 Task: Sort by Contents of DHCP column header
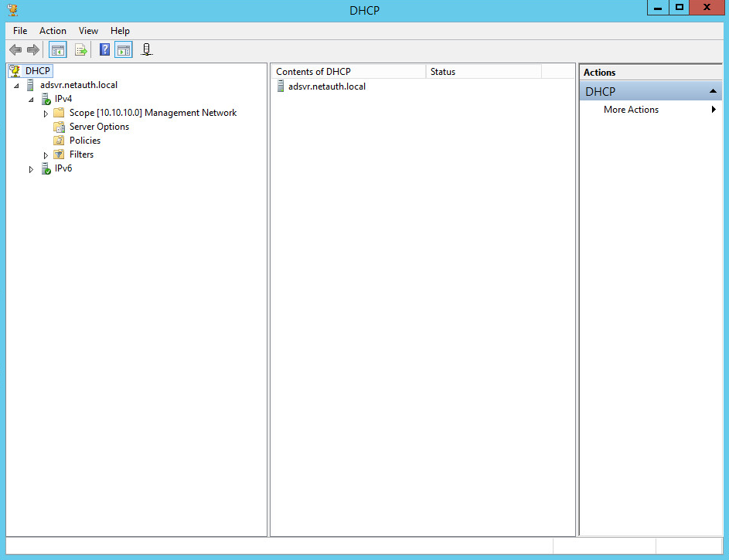tap(348, 72)
